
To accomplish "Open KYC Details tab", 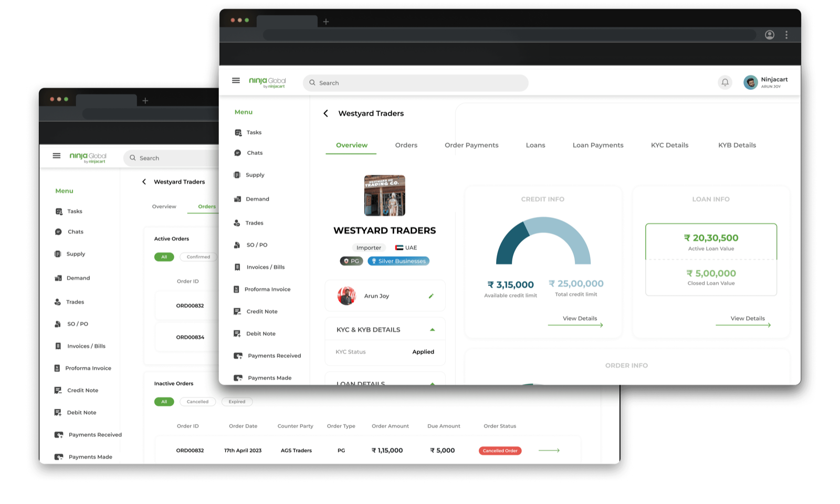I will point(669,145).
